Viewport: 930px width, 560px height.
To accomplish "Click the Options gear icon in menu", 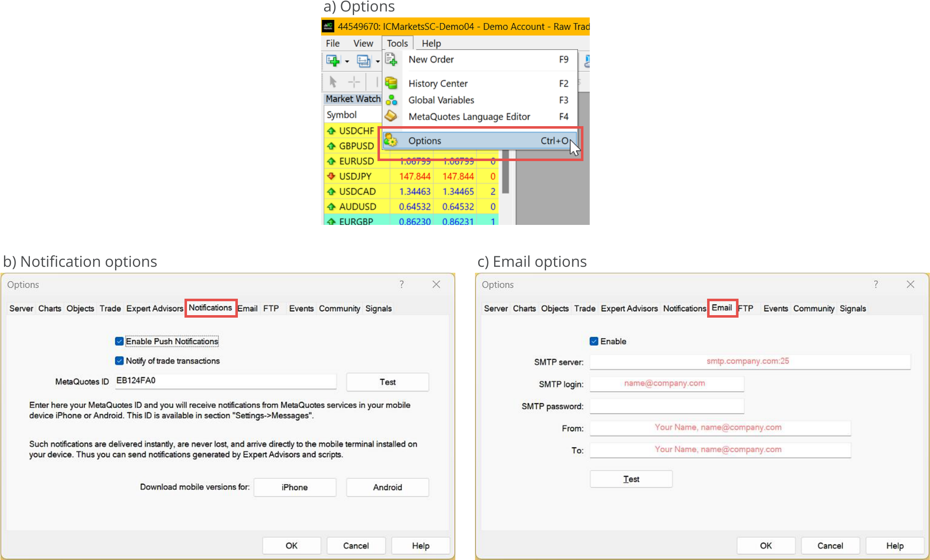I will (x=391, y=140).
